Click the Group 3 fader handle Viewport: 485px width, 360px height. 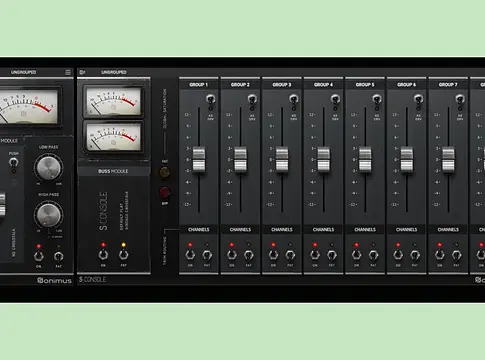coord(282,160)
